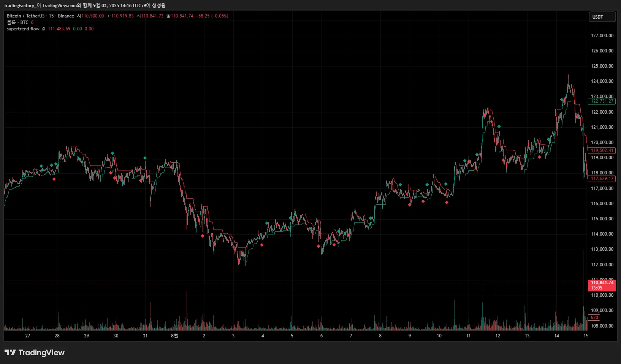Click the green 122,731.27 price label
The height and width of the screenshot is (364, 621).
[x=602, y=101]
